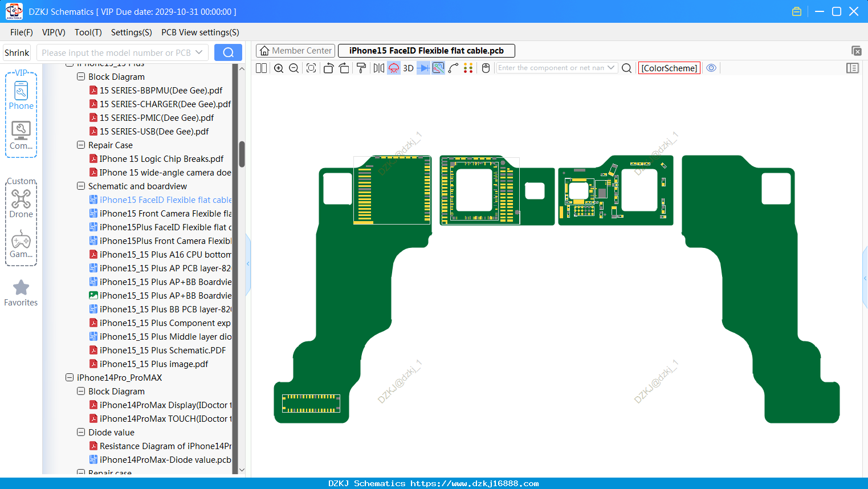Open the VIP(V) menu
The image size is (868, 489).
54,32
